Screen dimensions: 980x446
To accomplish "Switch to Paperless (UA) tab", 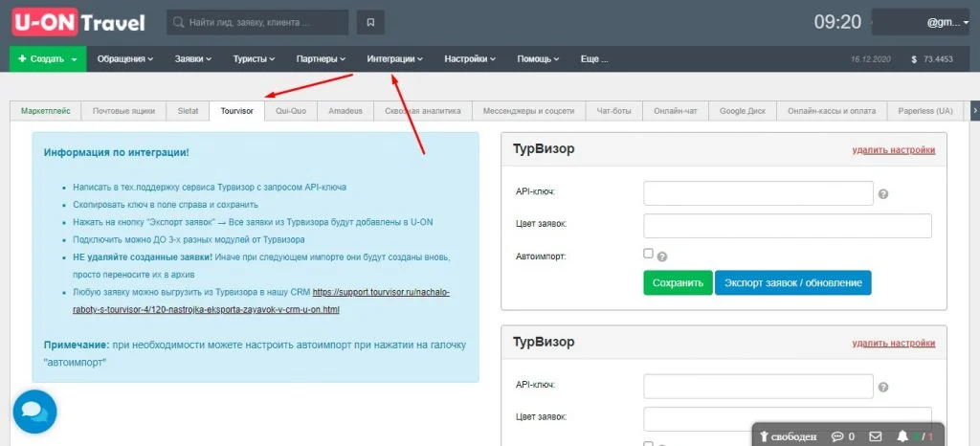I will pyautogui.click(x=925, y=111).
